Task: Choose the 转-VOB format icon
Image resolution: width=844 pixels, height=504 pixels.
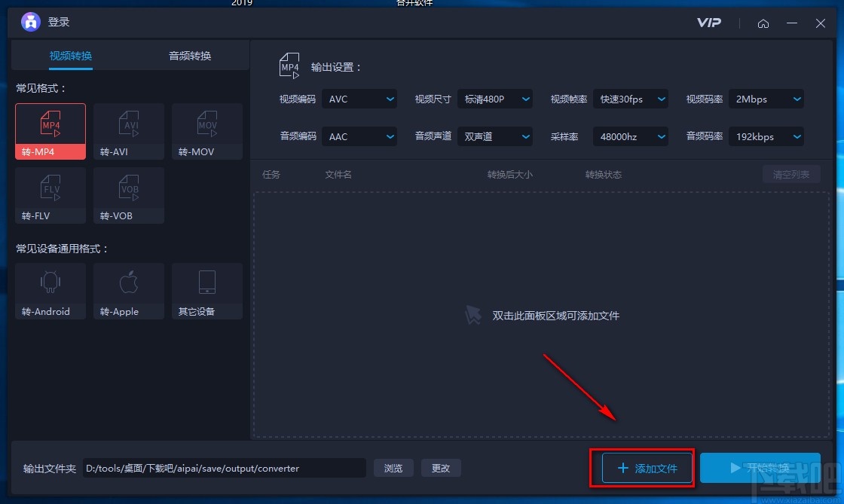Action: pos(128,194)
